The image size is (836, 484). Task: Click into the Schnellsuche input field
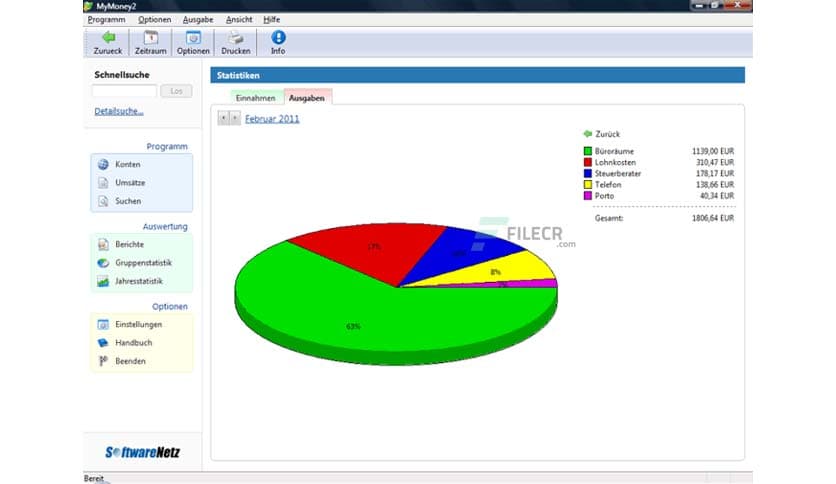click(125, 91)
